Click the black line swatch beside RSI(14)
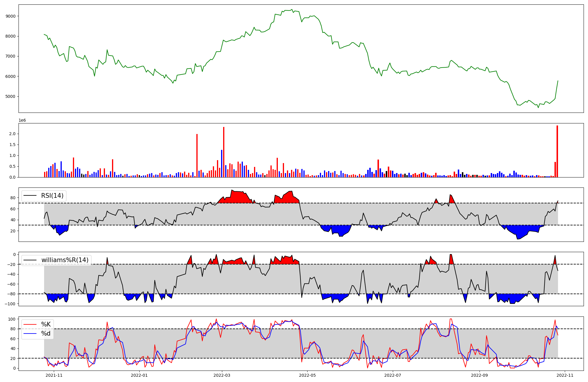Screen dimensions: 588x382 pos(30,196)
